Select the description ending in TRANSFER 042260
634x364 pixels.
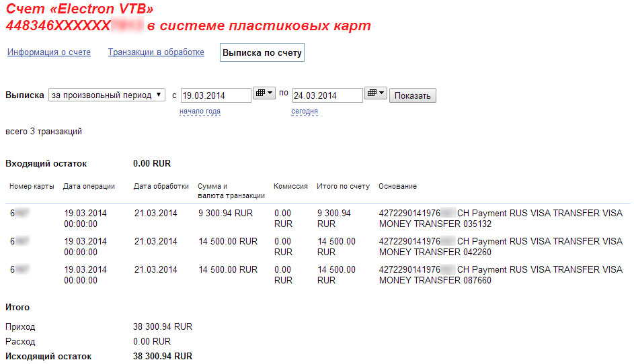coord(501,246)
